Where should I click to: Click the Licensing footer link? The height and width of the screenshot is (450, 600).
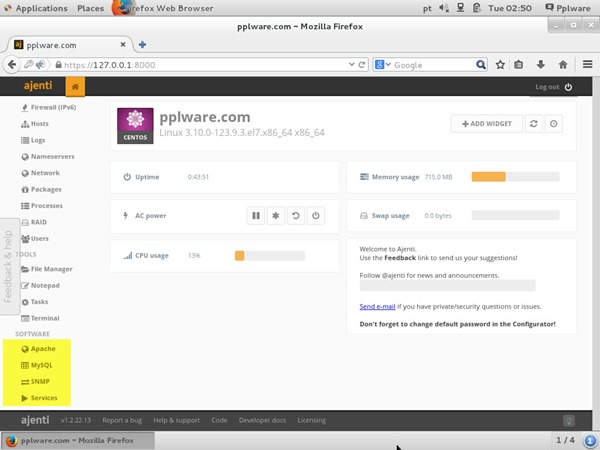tap(311, 420)
